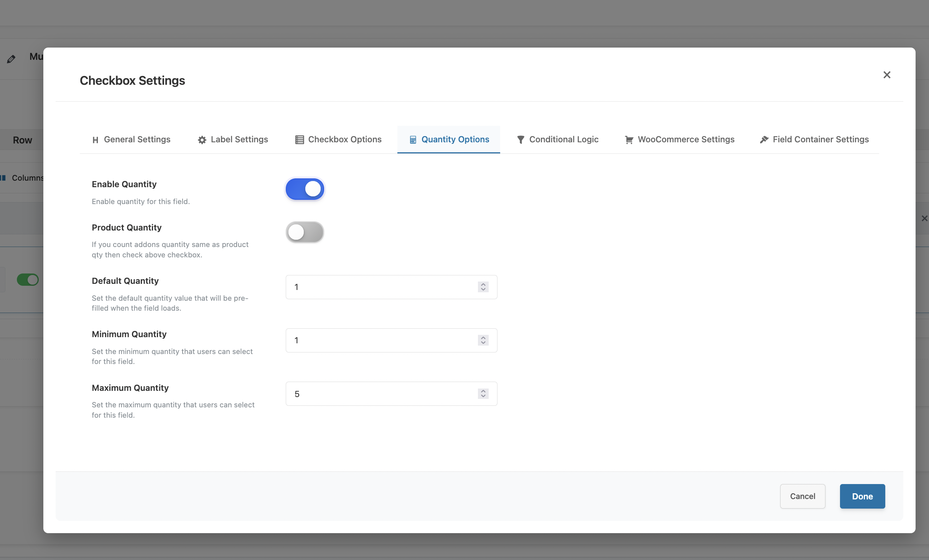Click the Cancel button
The height and width of the screenshot is (560, 929).
coord(802,496)
